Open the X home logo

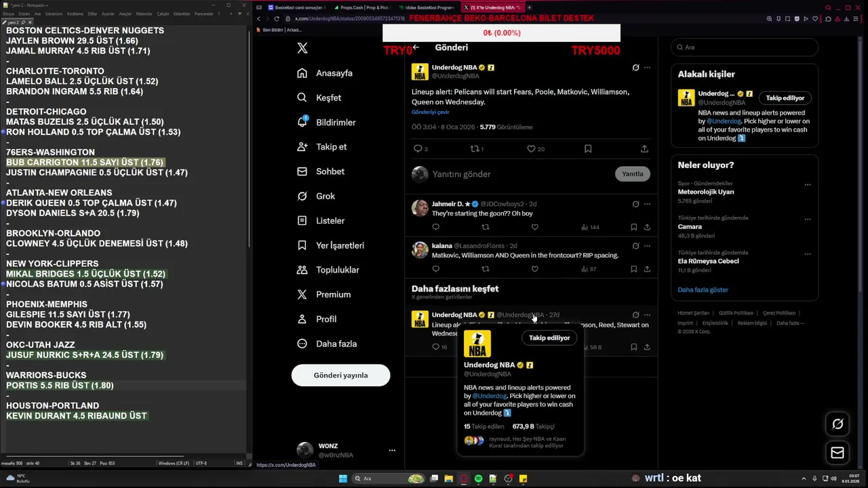(x=302, y=48)
